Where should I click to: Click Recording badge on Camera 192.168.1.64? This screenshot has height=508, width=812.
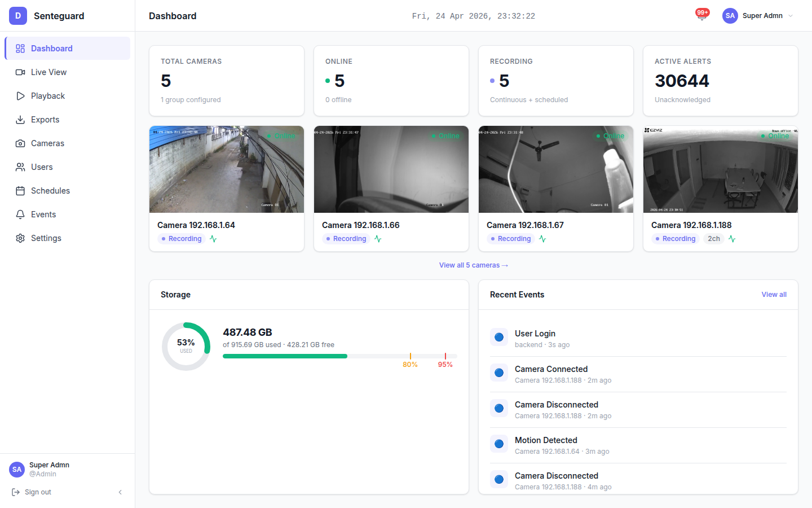pos(181,239)
